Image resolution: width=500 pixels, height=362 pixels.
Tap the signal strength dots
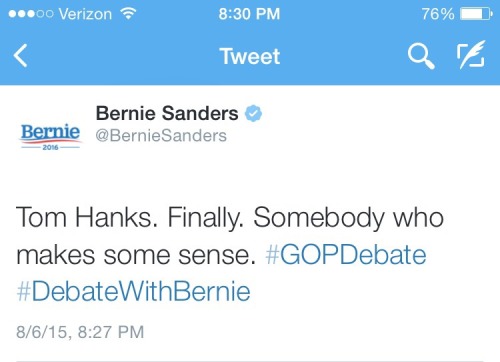tap(31, 14)
